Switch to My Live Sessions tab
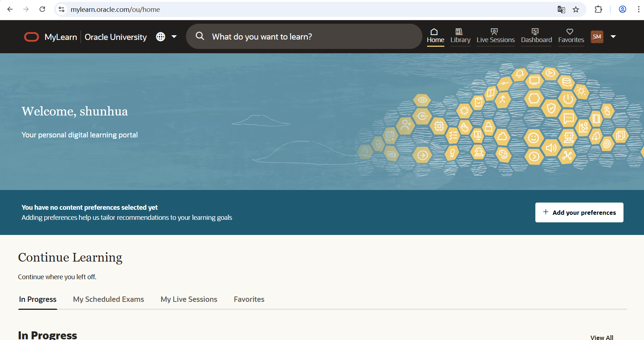This screenshot has height=340, width=644. (189, 299)
